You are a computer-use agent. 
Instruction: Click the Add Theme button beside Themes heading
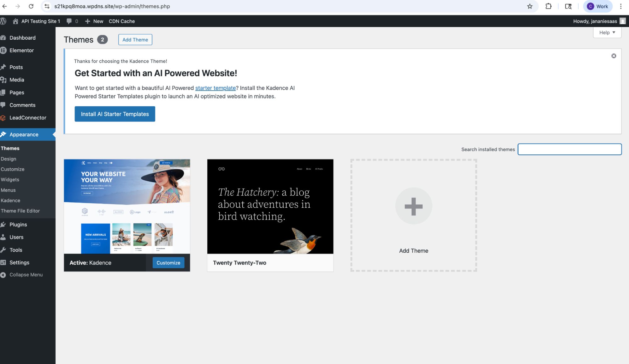point(135,40)
